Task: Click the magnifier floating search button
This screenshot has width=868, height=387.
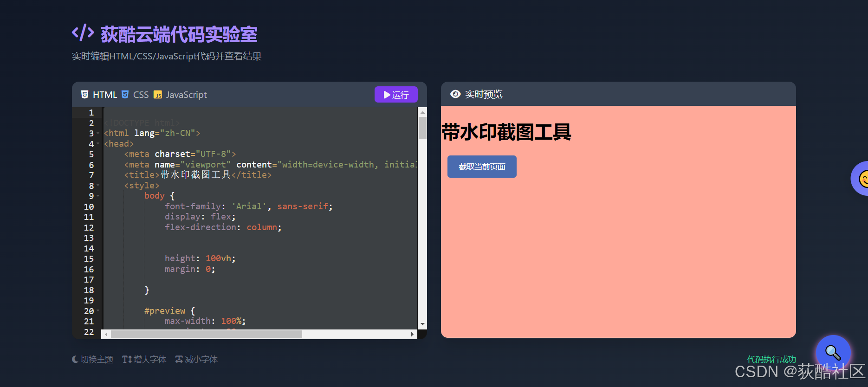Action: (x=833, y=353)
